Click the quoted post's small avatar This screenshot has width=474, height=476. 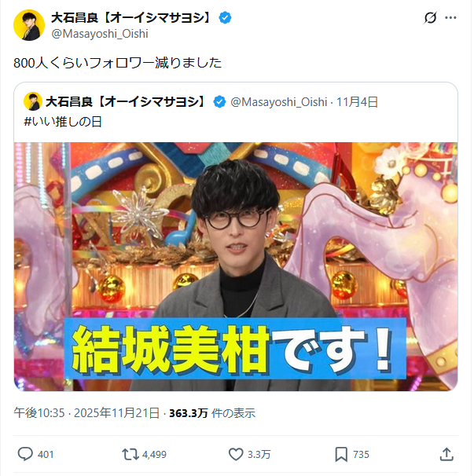(33, 101)
